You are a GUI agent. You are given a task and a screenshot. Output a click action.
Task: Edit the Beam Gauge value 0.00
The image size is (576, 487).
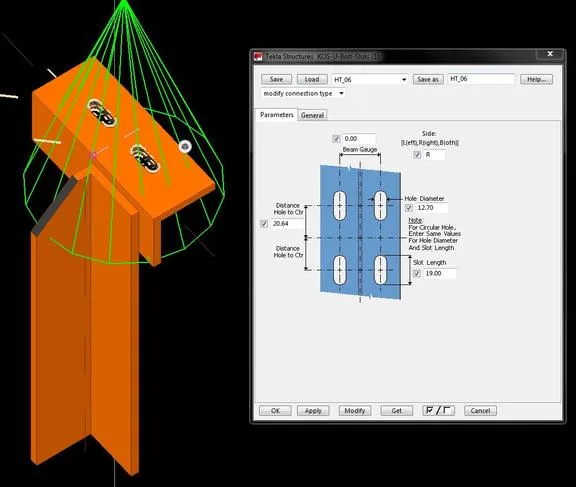coord(359,139)
